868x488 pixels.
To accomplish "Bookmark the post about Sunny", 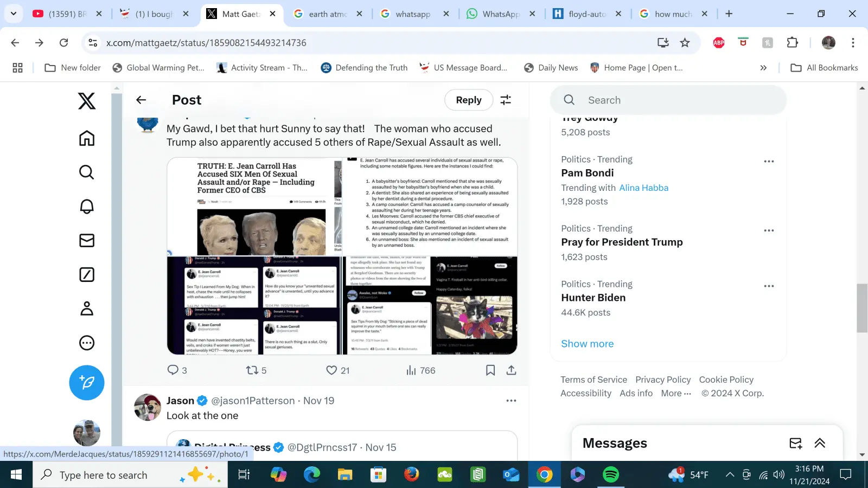I will 490,370.
